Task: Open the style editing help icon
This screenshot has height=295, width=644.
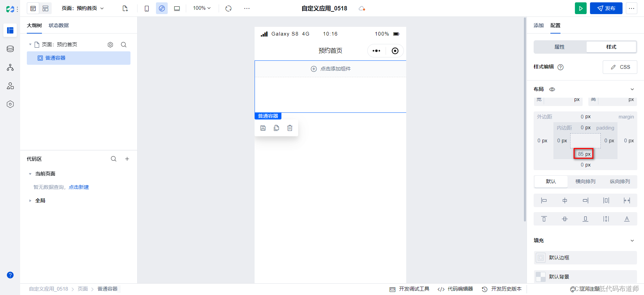Action: pos(560,67)
